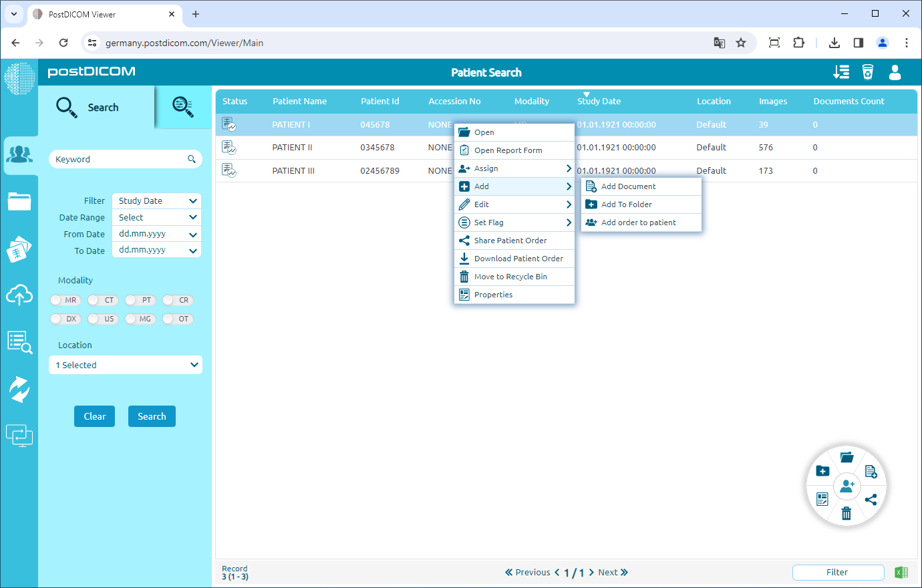Image resolution: width=922 pixels, height=588 pixels.
Task: Select the Order Search icon in the sidebar
Action: tap(20, 342)
